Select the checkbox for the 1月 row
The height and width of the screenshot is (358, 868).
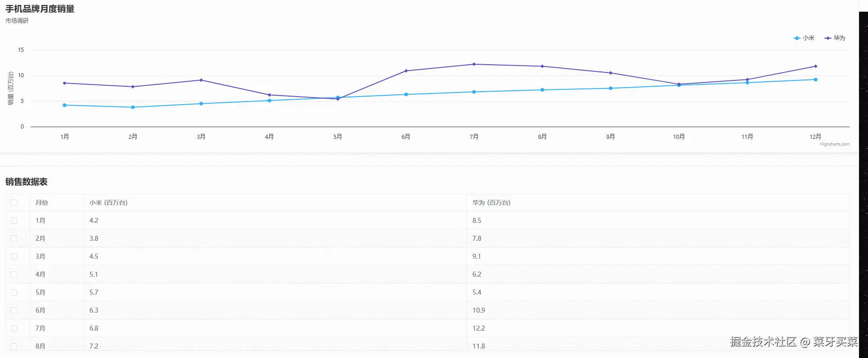[x=14, y=221]
